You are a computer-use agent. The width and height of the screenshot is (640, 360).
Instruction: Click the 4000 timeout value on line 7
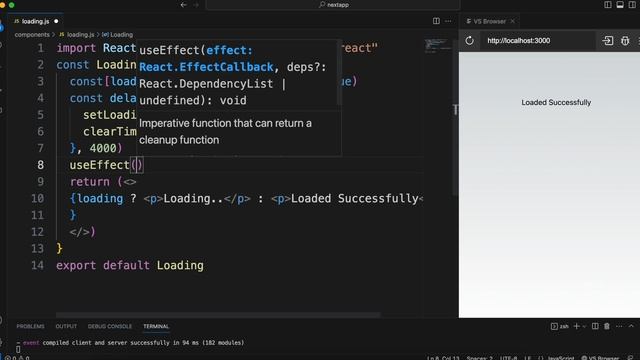pos(103,148)
